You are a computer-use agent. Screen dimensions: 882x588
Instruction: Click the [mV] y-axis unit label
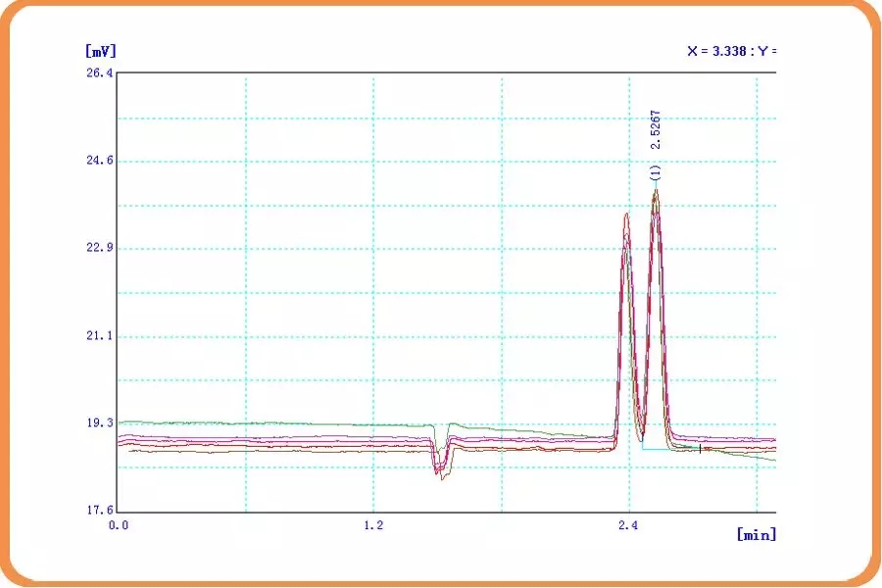pyautogui.click(x=101, y=51)
